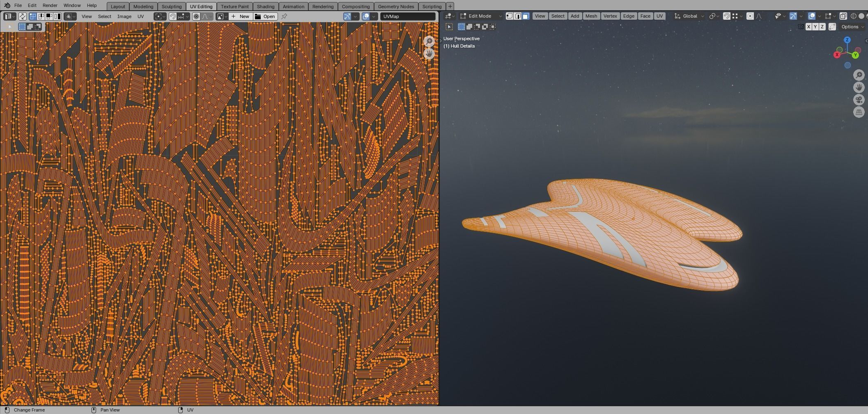Select UV face selection mode
The width and height of the screenshot is (868, 414).
coord(49,16)
